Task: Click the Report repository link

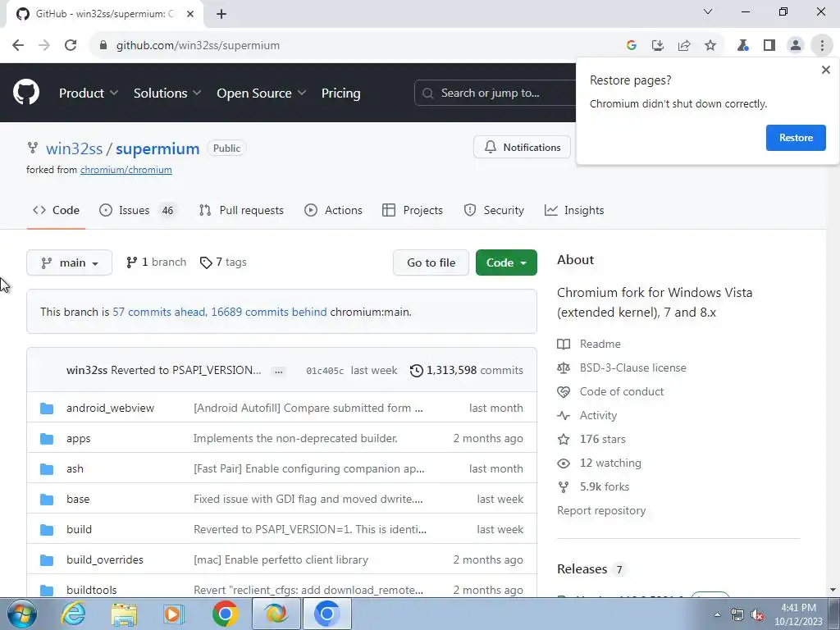Action: 601,510
